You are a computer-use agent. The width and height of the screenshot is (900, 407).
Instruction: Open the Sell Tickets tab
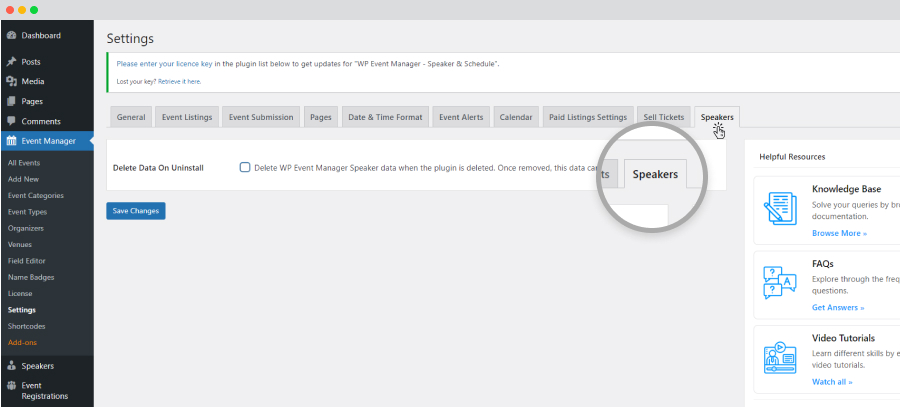[664, 117]
